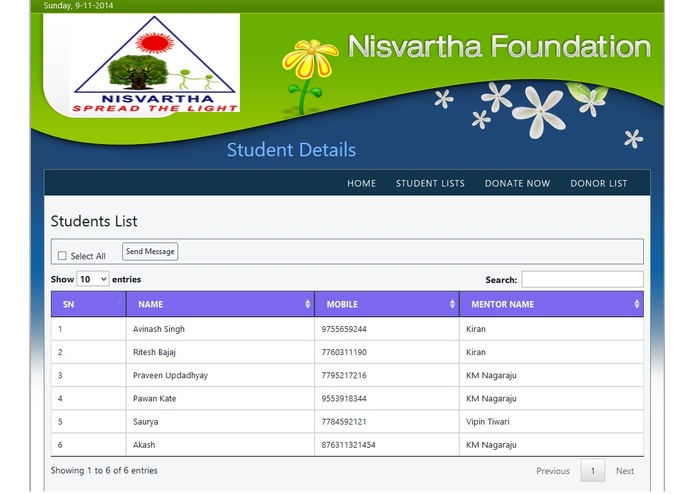Sort by the MOBILE column arrows

point(452,304)
